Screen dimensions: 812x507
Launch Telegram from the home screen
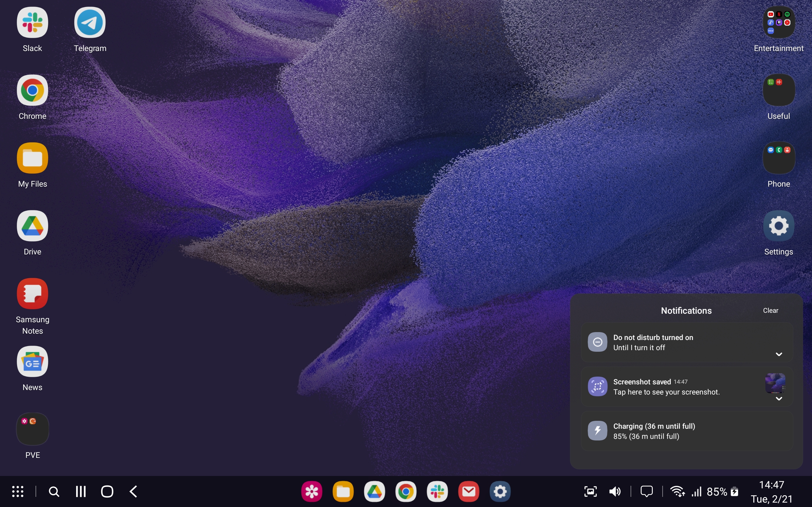click(x=89, y=23)
